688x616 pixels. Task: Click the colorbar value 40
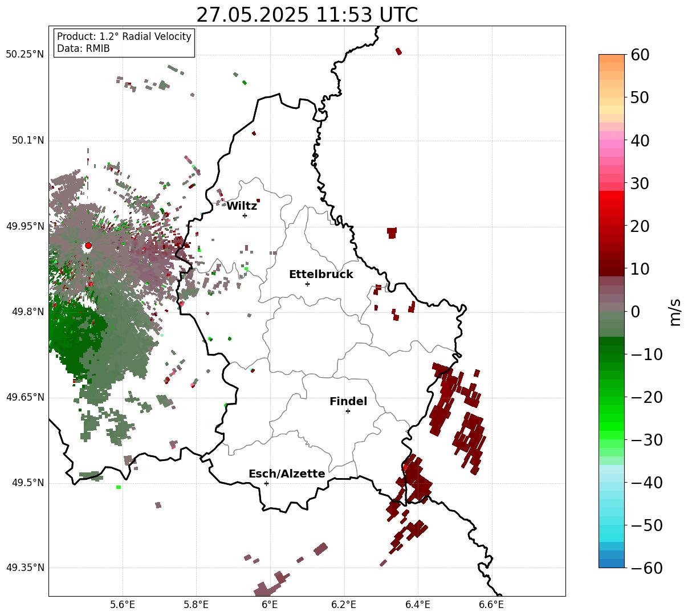point(640,140)
